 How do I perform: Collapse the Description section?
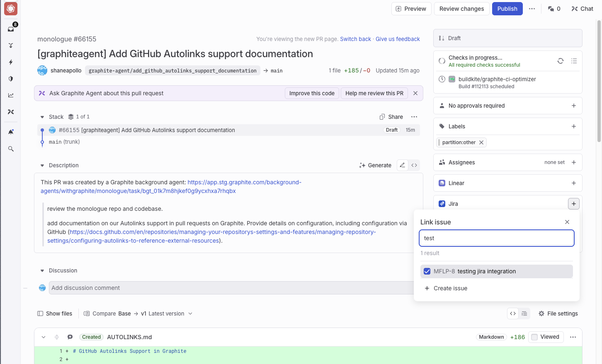42,165
